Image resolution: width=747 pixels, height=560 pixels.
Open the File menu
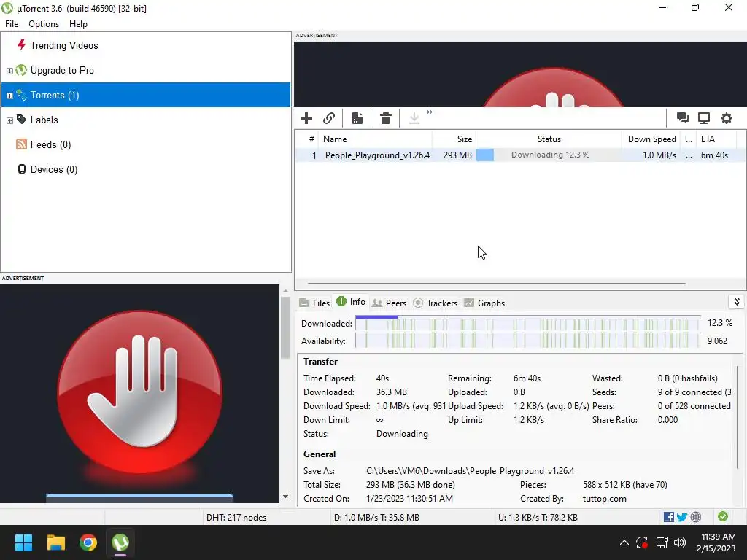(12, 24)
